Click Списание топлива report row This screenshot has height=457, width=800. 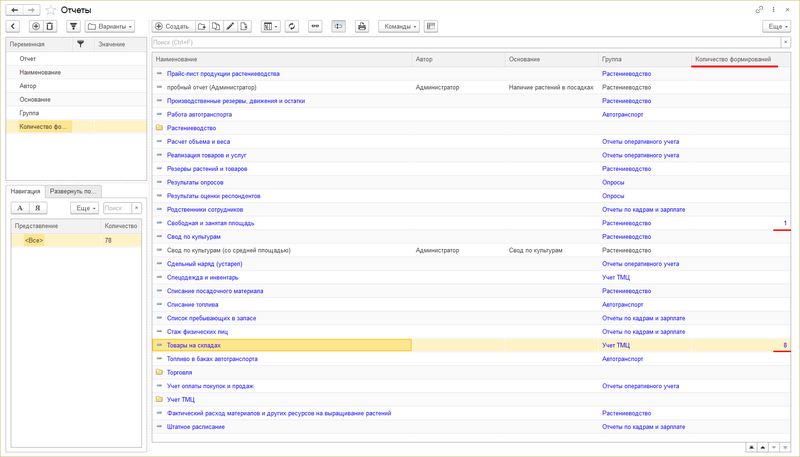(x=471, y=304)
